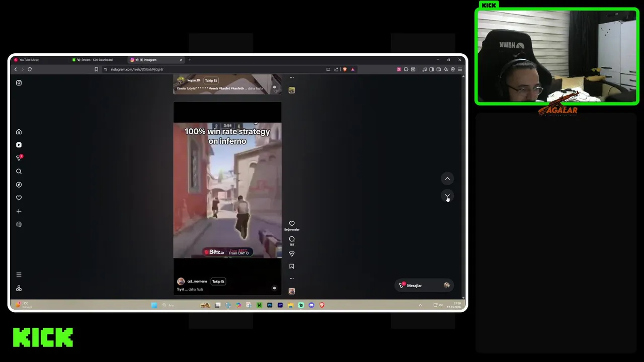Go to the previous reel with the up chevron
Screen dimensions: 644x362
tap(447, 178)
